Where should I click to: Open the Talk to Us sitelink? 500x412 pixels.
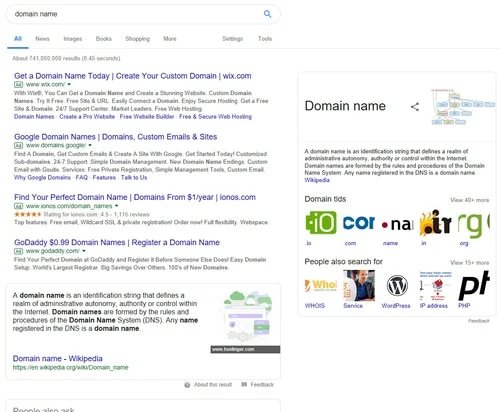134,178
